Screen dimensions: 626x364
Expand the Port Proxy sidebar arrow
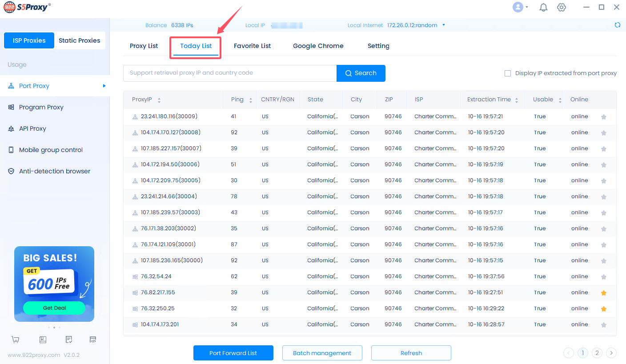click(x=104, y=86)
